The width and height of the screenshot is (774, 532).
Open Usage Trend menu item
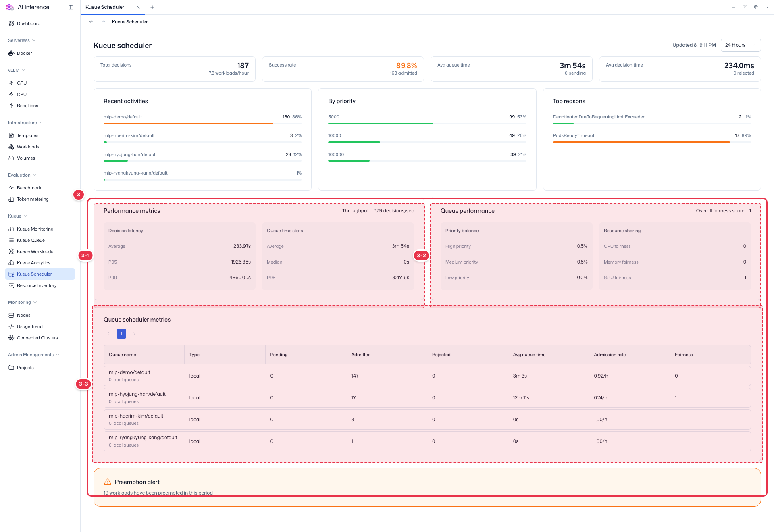[40, 326]
